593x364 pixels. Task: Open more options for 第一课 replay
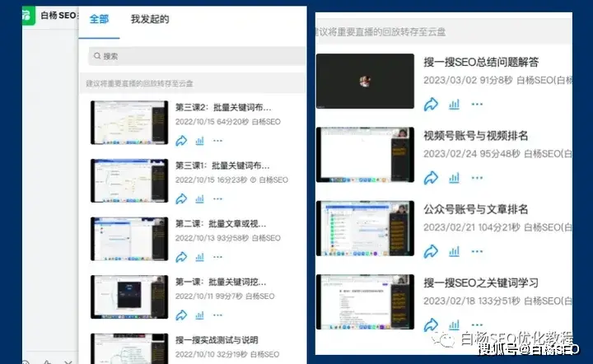217,315
